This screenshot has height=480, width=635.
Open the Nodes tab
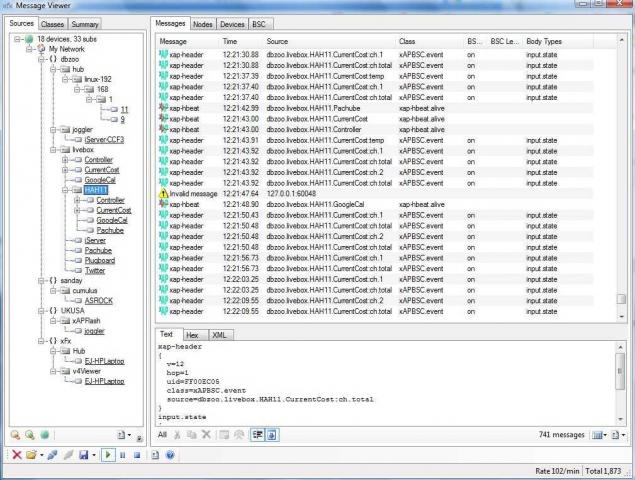202,24
